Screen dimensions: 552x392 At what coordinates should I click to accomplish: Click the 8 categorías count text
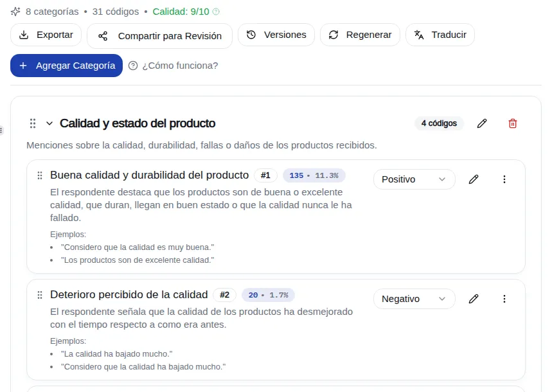52,12
